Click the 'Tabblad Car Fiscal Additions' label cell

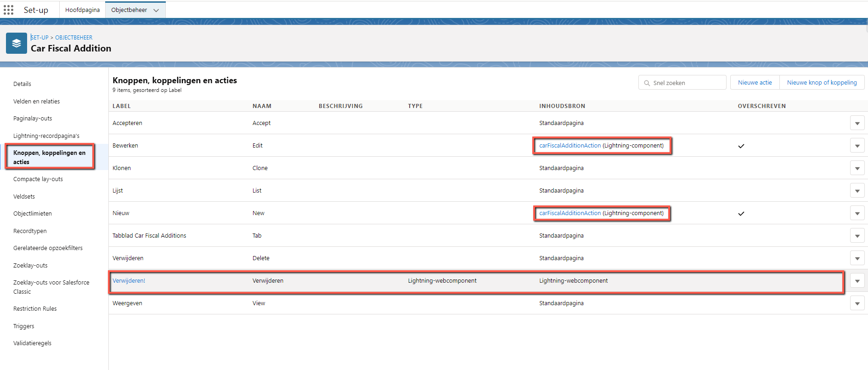pyautogui.click(x=149, y=235)
